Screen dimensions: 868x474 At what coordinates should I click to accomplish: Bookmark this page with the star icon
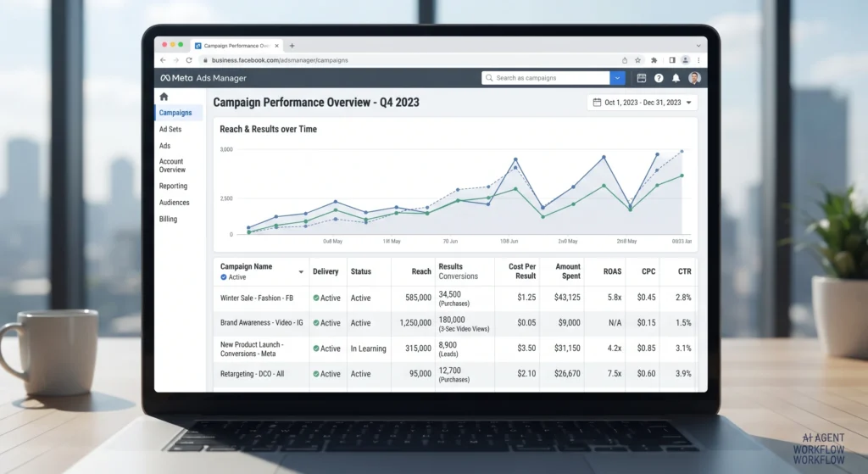[637, 60]
